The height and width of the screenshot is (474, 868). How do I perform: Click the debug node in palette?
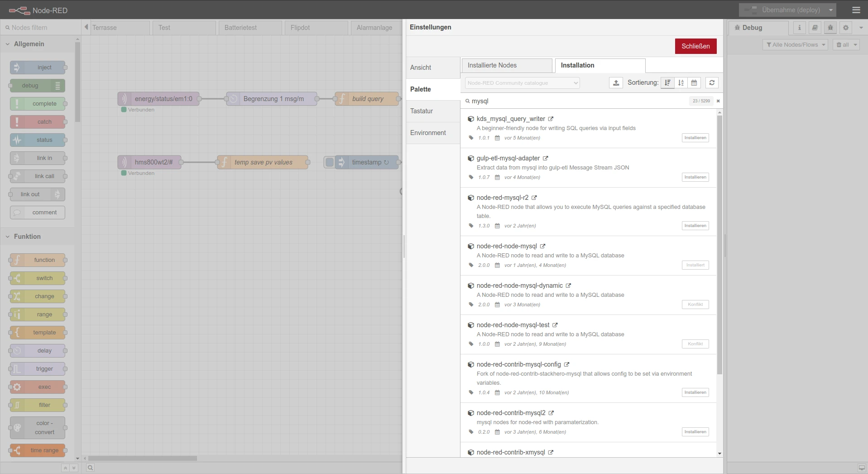(38, 86)
